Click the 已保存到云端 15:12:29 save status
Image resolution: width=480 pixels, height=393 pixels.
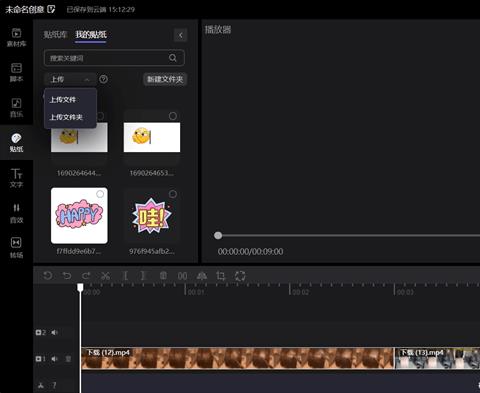[101, 9]
